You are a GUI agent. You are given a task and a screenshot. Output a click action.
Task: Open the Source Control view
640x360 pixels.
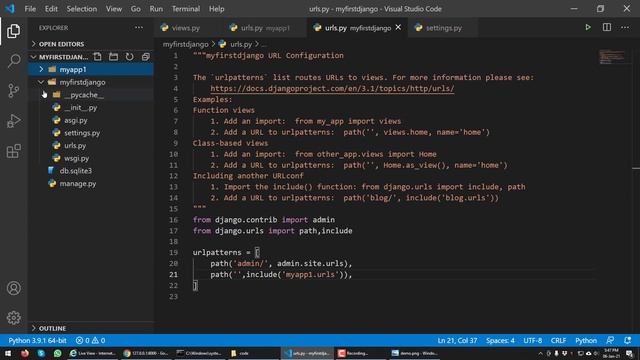coord(13,91)
